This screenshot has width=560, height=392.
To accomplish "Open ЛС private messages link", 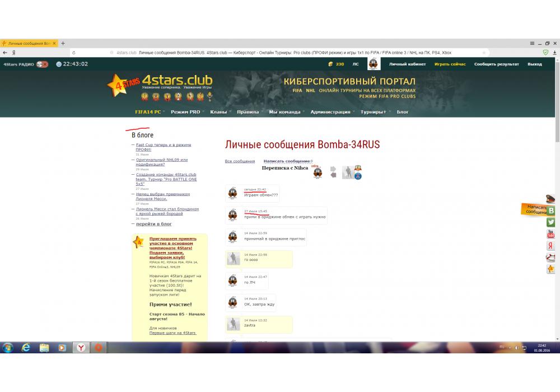I will (356, 64).
